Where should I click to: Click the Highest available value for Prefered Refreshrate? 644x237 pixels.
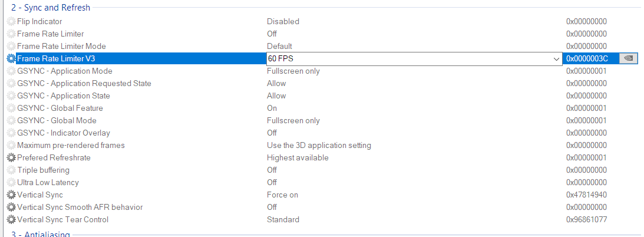(298, 157)
